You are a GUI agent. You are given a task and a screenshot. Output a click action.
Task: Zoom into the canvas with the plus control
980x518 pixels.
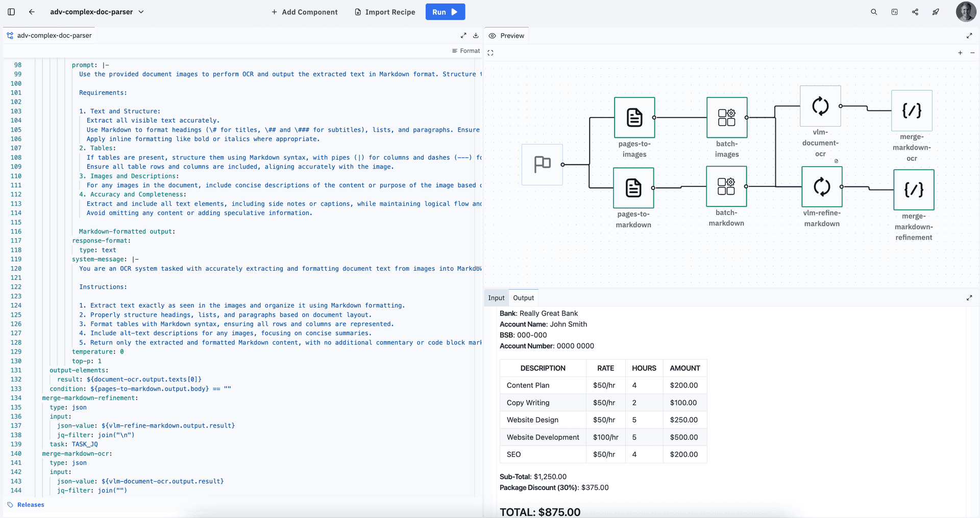(960, 53)
